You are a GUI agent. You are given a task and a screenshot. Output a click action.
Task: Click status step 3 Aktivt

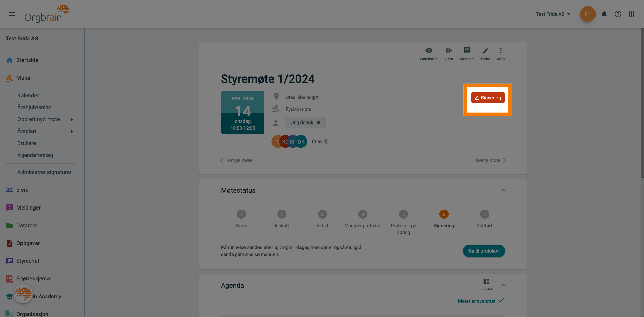[322, 214]
